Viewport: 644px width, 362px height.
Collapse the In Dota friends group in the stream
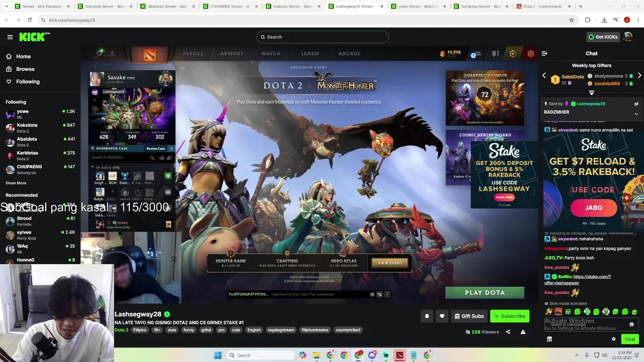[93, 167]
